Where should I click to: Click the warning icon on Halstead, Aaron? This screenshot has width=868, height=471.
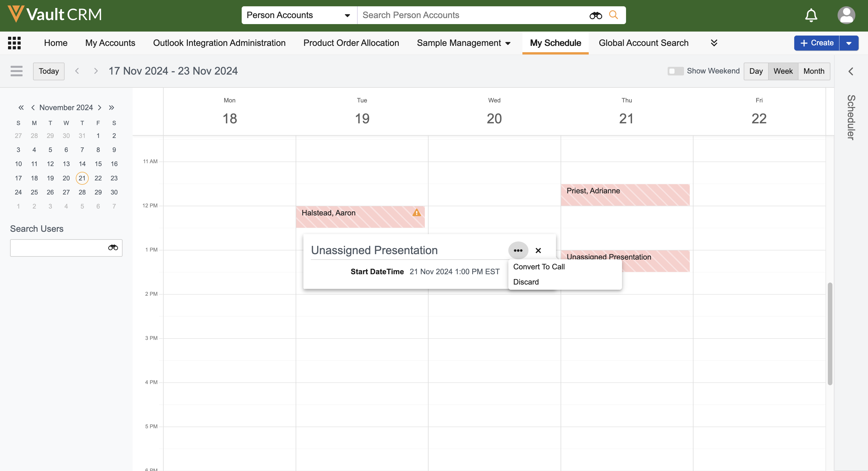coord(416,213)
